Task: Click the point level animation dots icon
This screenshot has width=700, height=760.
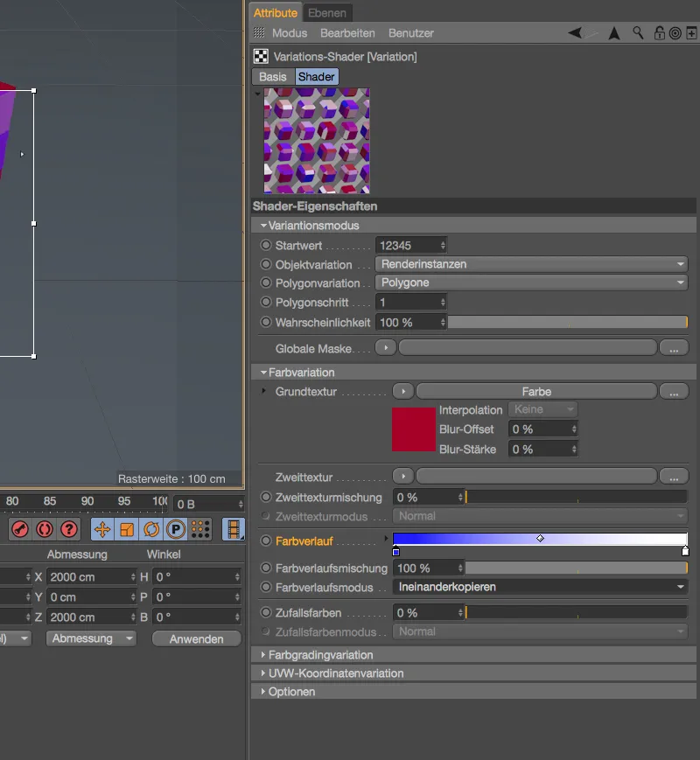Action: point(199,529)
